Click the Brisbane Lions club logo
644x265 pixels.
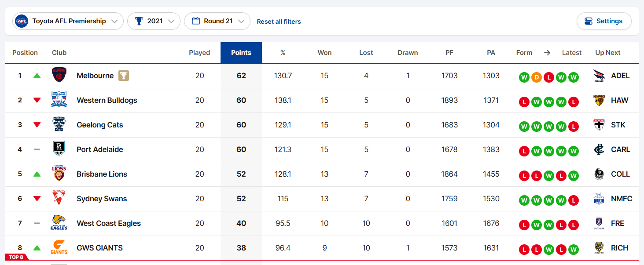coord(59,174)
